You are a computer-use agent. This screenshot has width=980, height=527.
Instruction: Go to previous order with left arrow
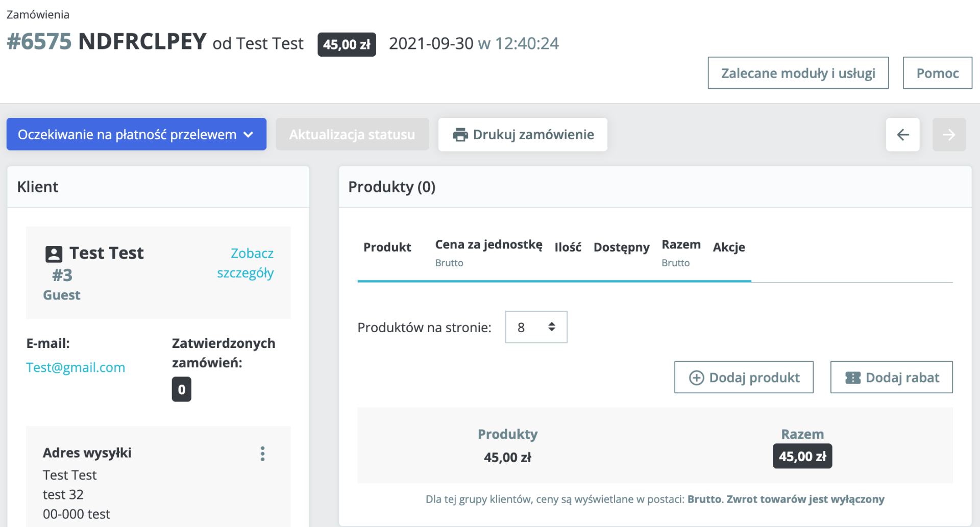902,135
